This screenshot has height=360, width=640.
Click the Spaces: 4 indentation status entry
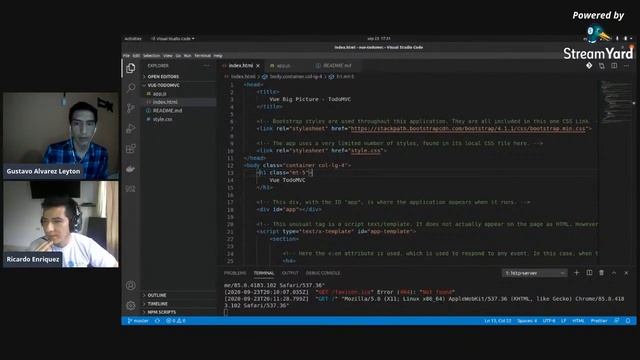coord(527,321)
